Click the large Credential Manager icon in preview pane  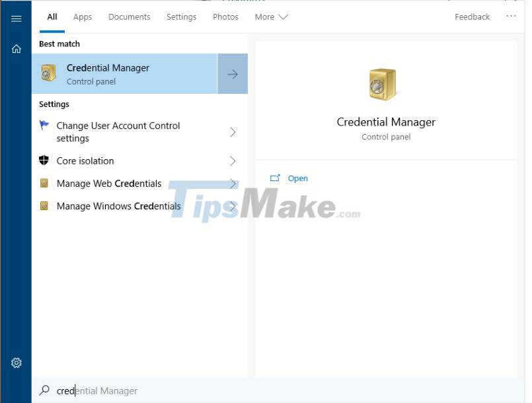(x=382, y=85)
